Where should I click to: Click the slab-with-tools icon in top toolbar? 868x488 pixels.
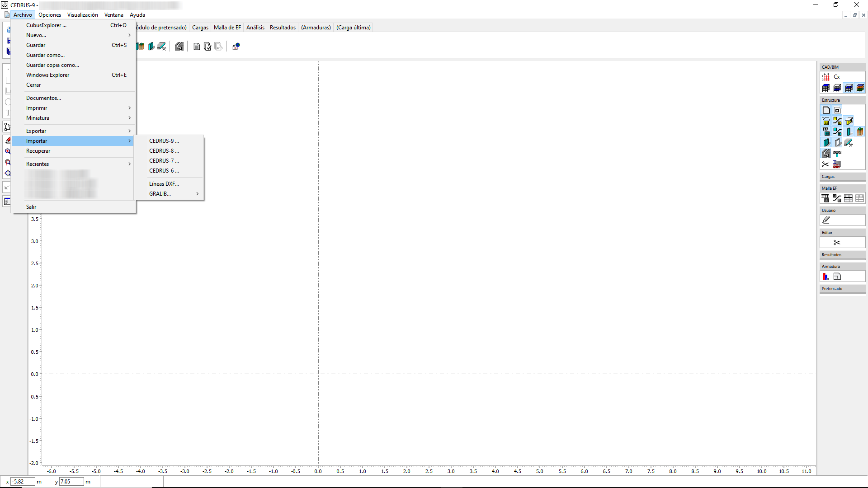point(162,47)
